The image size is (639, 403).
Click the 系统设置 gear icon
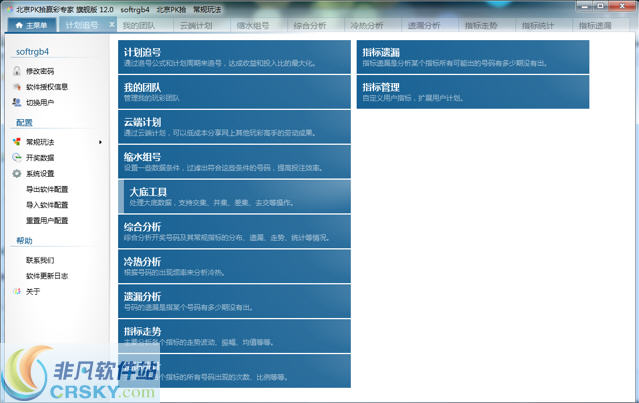point(16,173)
